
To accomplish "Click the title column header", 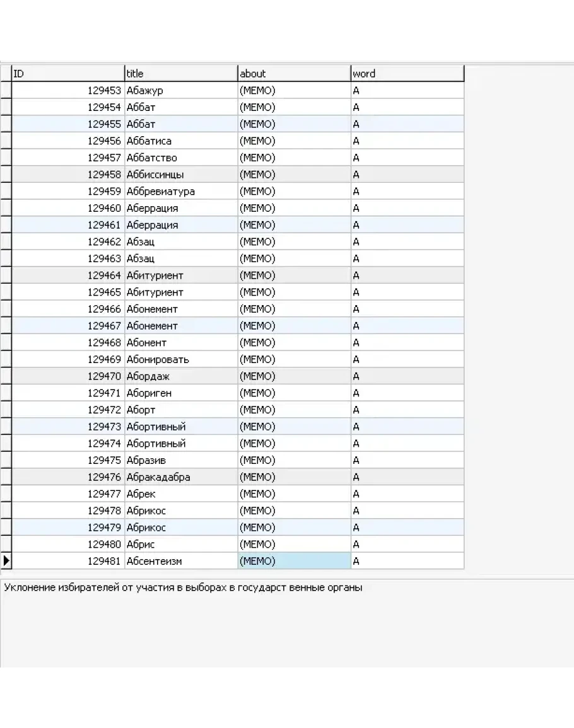I will pos(181,73).
